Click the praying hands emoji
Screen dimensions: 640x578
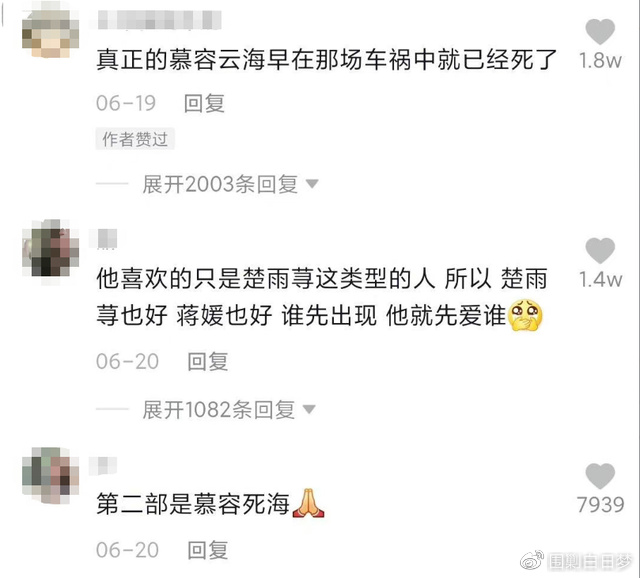coord(309,503)
